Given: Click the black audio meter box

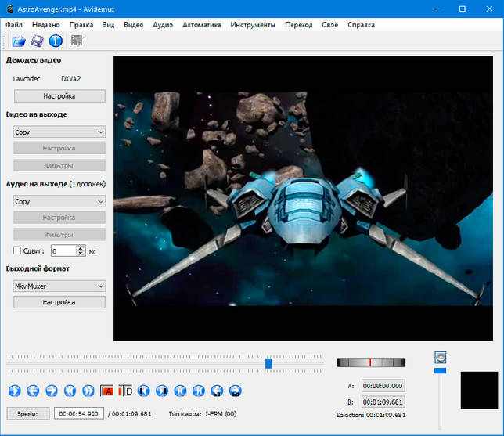Looking at the screenshot, I should 479,391.
